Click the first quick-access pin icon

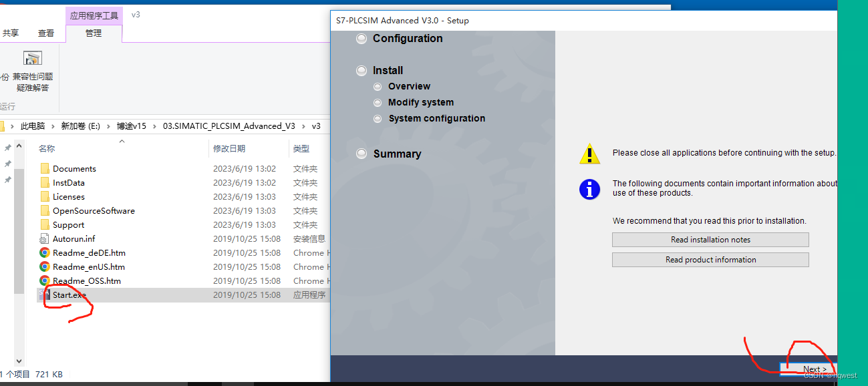[x=8, y=148]
